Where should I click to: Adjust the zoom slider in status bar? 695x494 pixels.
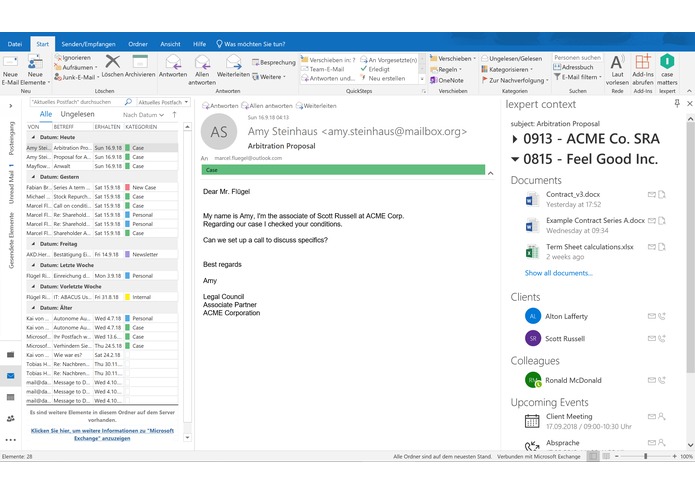pos(645,456)
